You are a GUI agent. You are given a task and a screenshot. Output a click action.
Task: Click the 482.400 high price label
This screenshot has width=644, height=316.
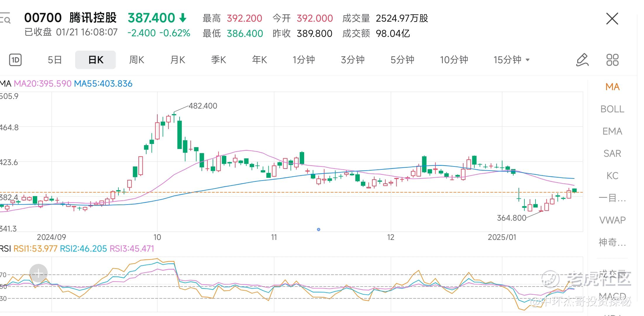click(203, 106)
